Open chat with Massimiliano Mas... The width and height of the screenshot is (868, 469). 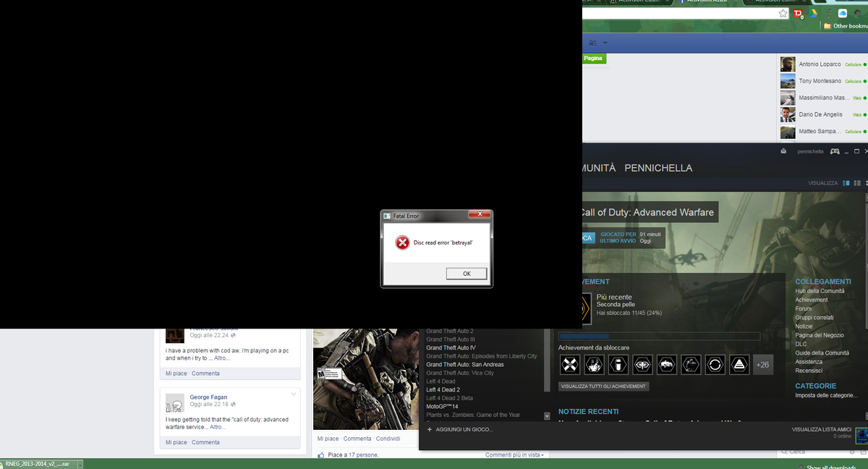(822, 98)
